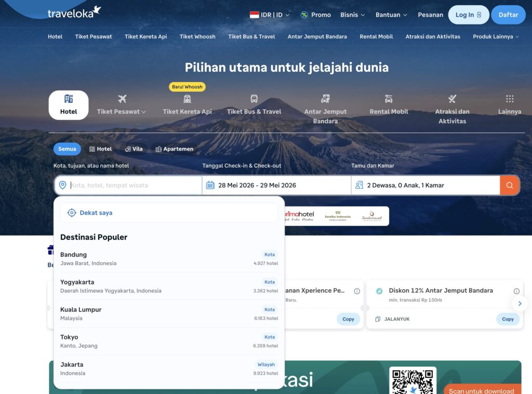The width and height of the screenshot is (532, 394).
Task: Click info icon on Xperience promo card
Action: point(357,291)
